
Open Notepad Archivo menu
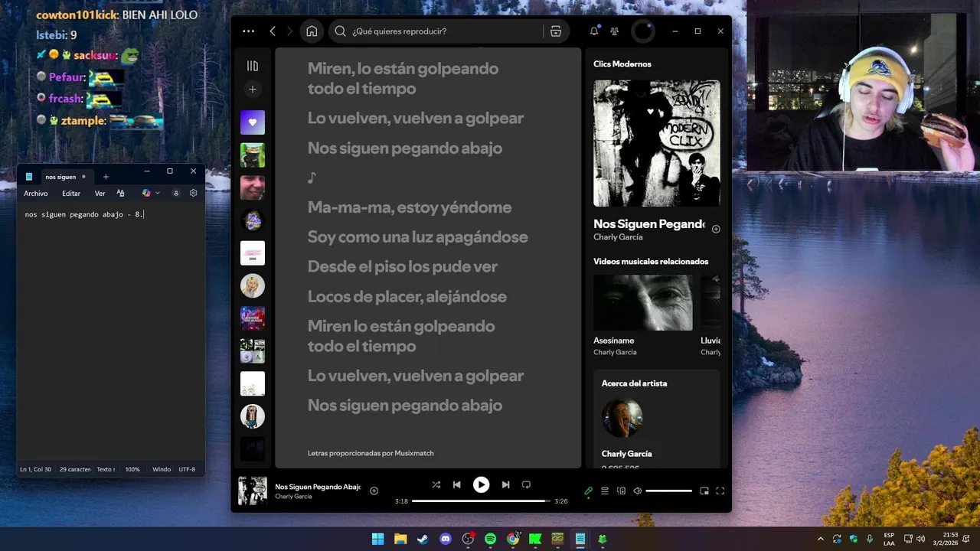pyautogui.click(x=36, y=194)
